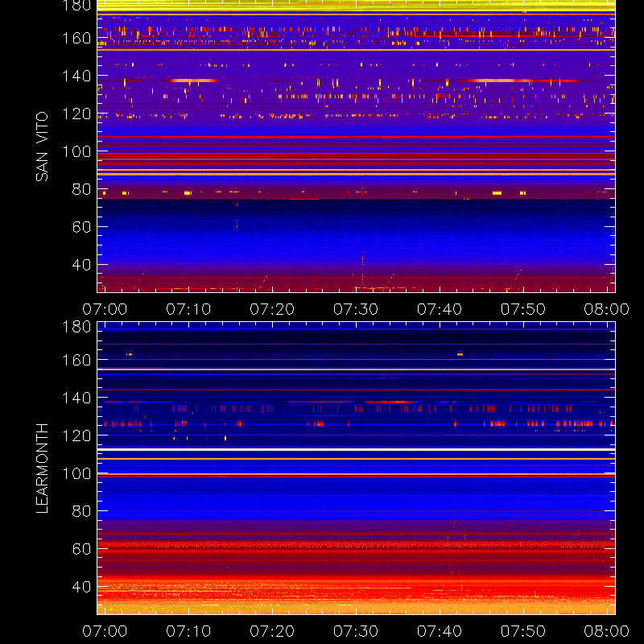Select San Vito plot's 40 frequency label
This screenshot has height=644, width=644.
click(x=82, y=265)
